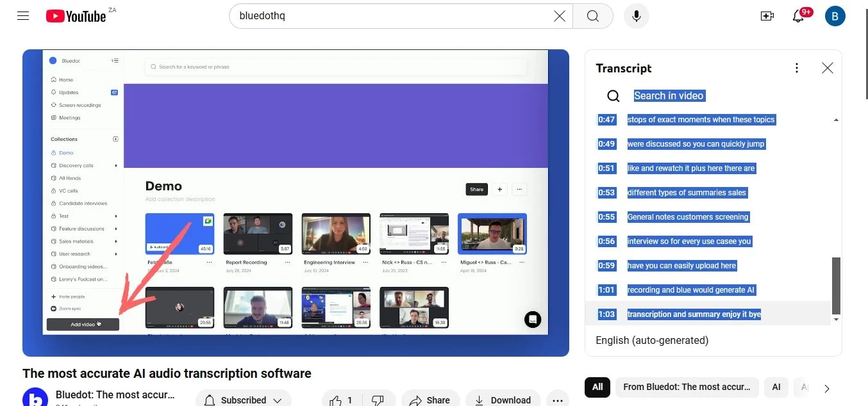Expand User research collection in video

116,254
